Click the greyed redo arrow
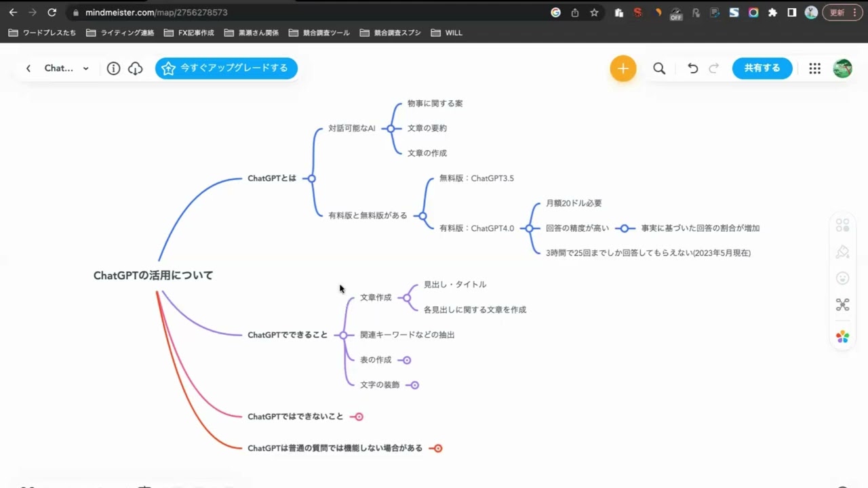 click(713, 68)
